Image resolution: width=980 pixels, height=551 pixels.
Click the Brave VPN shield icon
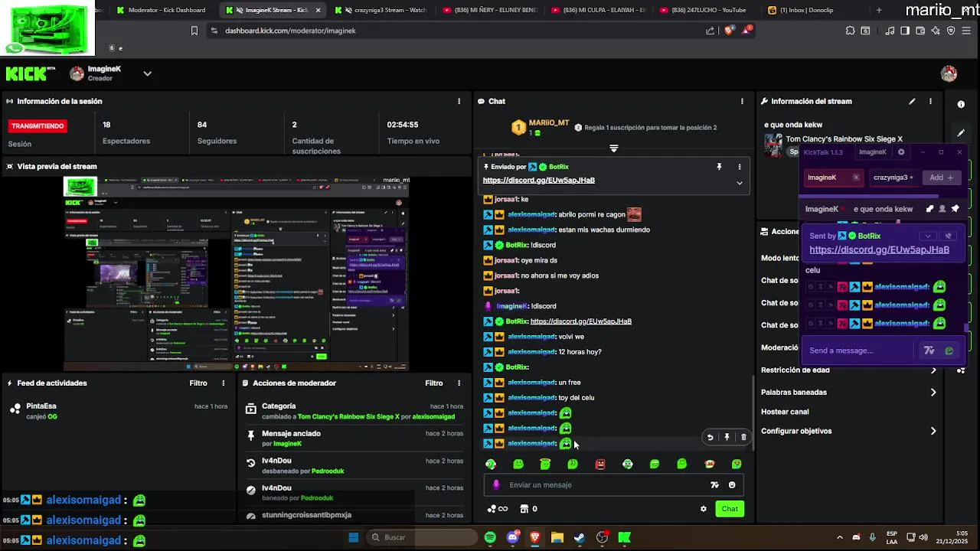click(x=951, y=31)
